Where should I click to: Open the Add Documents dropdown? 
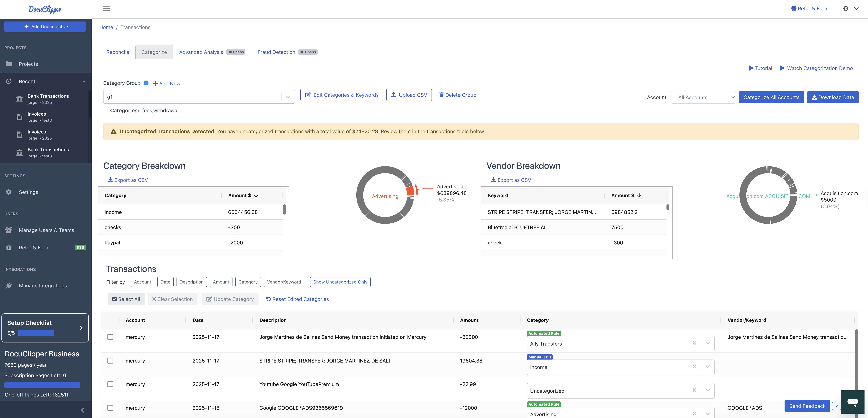pos(45,27)
